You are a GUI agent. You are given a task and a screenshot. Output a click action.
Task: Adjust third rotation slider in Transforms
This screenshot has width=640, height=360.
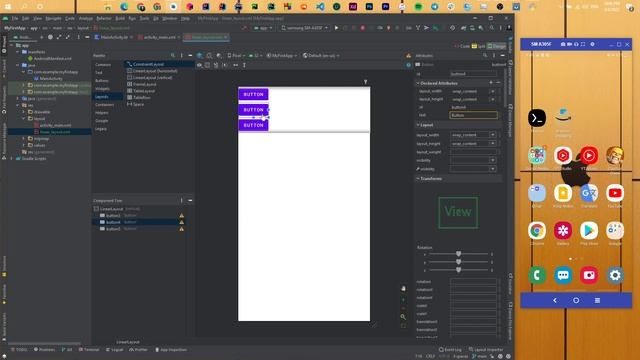coord(458,270)
